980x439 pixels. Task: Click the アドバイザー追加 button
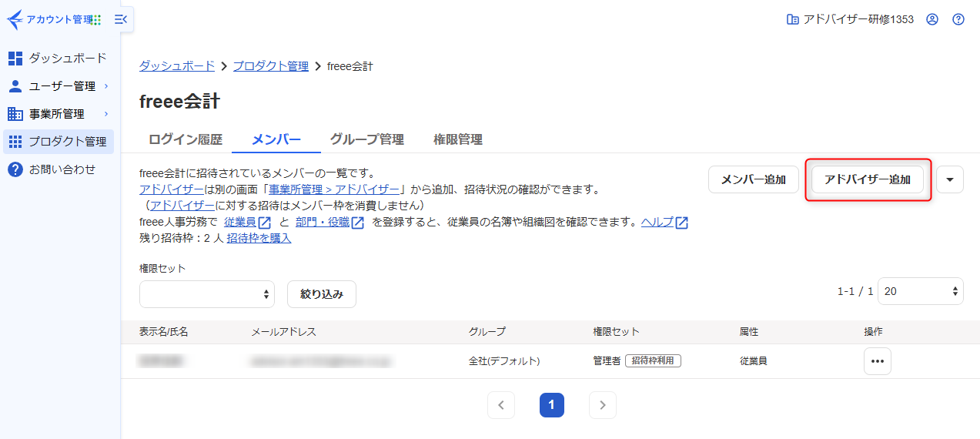pos(867,179)
